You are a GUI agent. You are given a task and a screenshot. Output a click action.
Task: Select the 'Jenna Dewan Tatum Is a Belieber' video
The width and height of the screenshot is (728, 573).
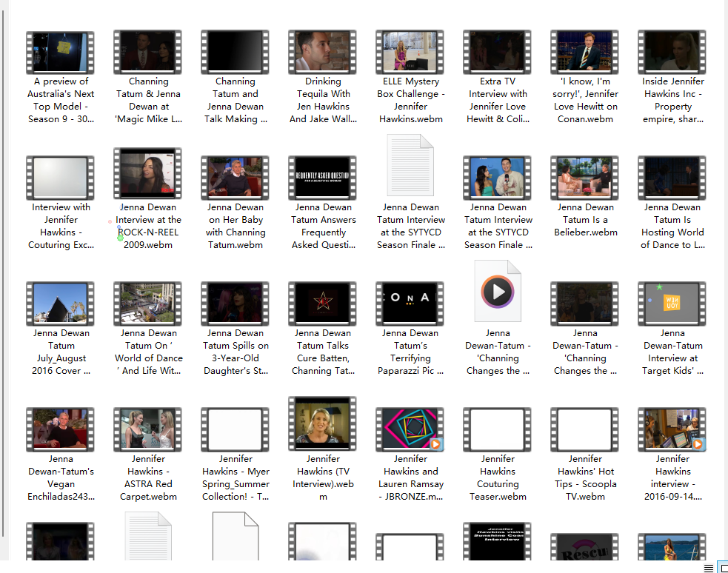[x=584, y=177]
